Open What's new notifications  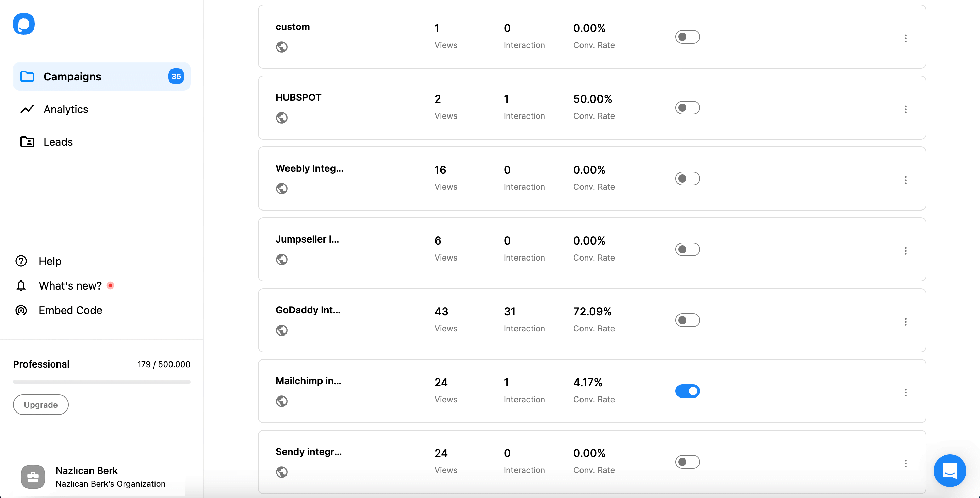pyautogui.click(x=70, y=285)
